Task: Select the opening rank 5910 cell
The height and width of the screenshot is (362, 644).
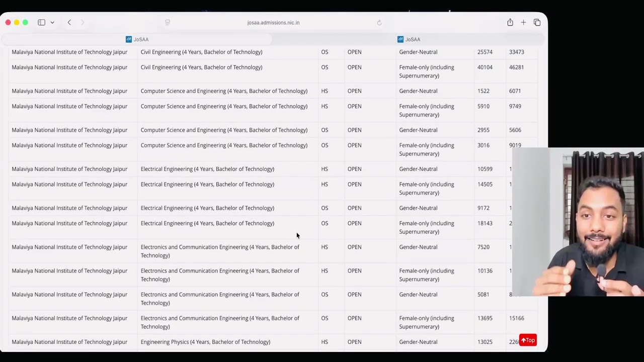Action: pyautogui.click(x=484, y=107)
